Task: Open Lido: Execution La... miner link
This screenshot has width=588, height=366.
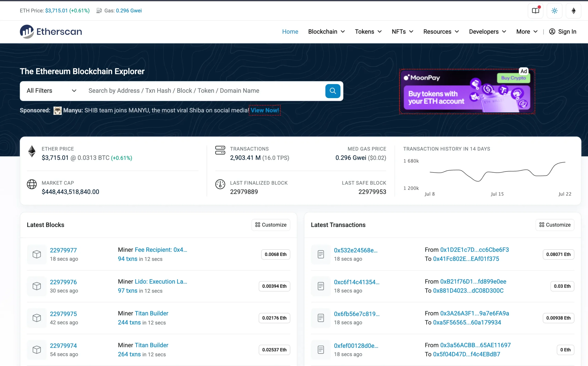Action: pyautogui.click(x=161, y=281)
